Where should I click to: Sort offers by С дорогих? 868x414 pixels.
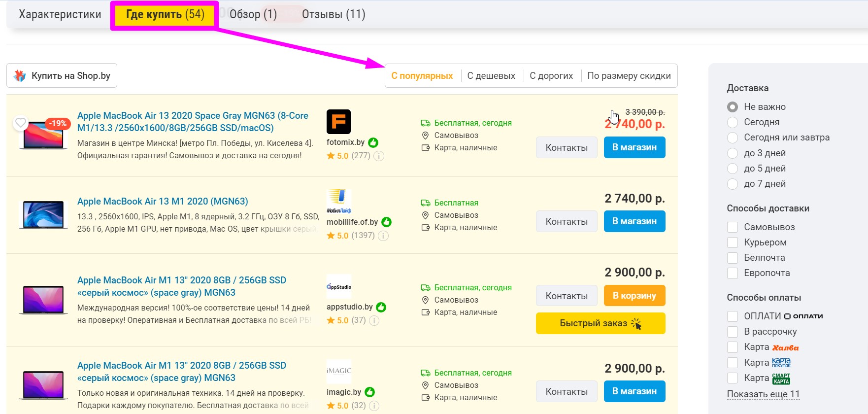coord(551,75)
